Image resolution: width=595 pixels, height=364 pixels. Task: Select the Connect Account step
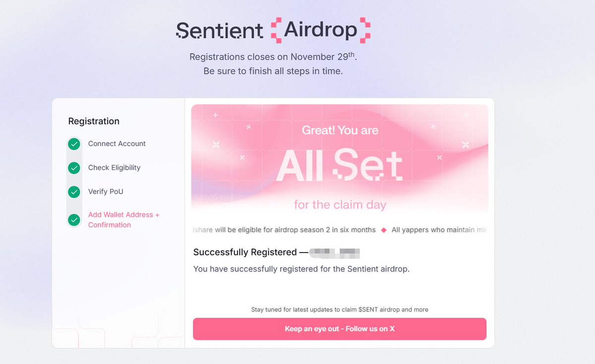coord(117,144)
